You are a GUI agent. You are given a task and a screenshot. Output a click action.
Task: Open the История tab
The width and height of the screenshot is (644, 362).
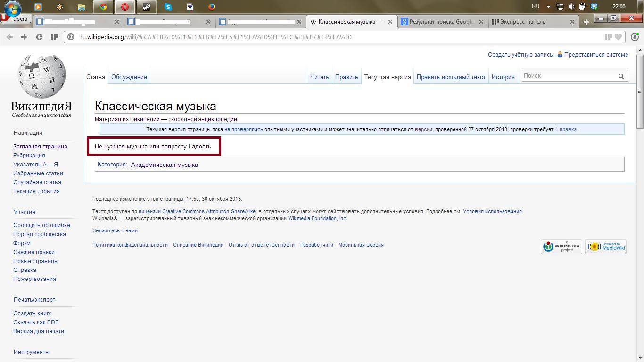[503, 77]
